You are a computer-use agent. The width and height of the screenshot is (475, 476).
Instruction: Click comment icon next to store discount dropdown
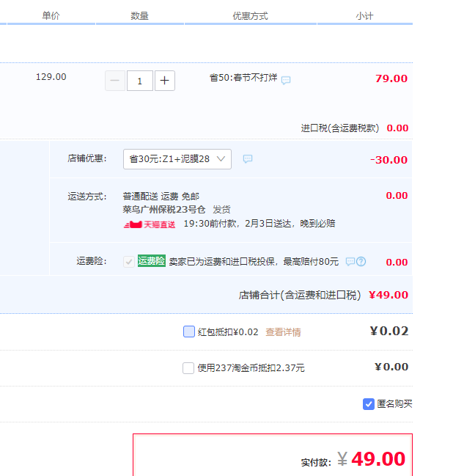[x=248, y=158]
